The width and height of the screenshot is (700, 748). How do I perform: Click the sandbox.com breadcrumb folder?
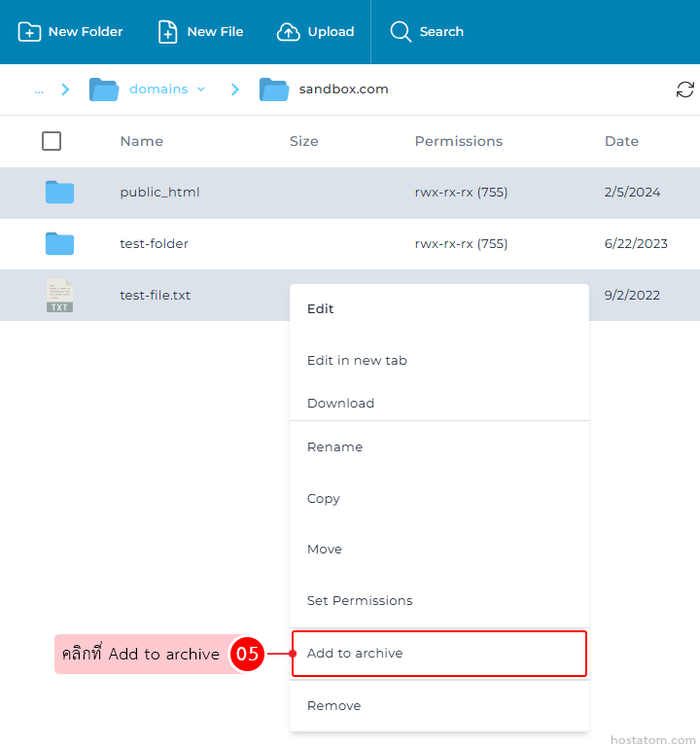click(343, 89)
